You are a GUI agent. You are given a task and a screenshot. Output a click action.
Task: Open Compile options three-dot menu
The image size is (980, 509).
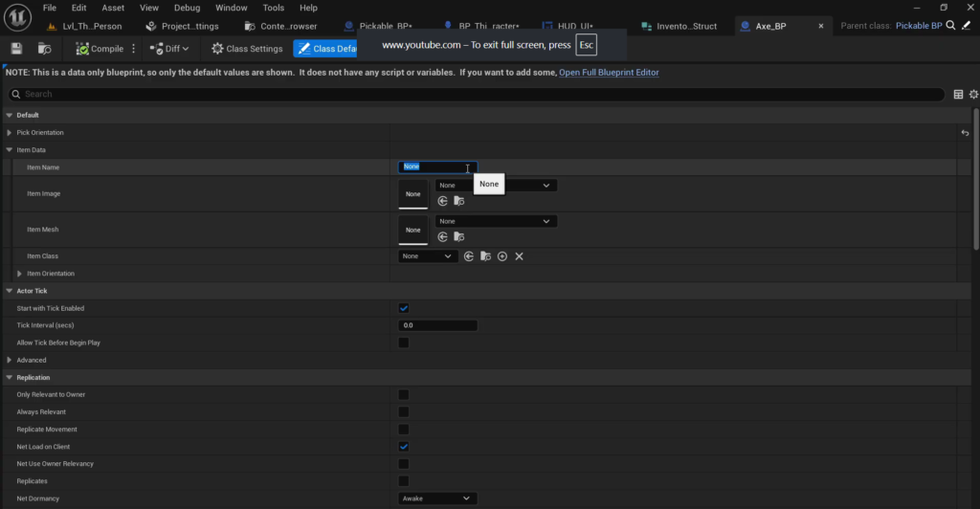(x=133, y=49)
